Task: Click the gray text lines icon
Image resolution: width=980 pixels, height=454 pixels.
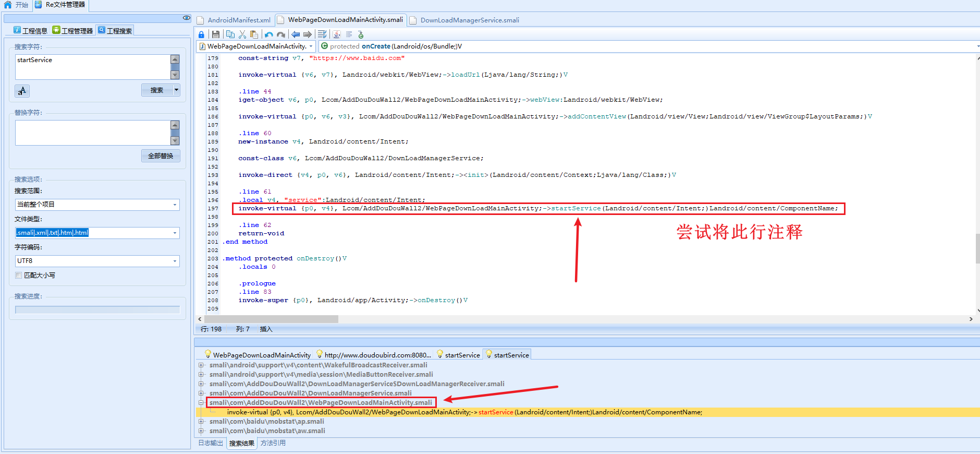Action: click(x=349, y=34)
